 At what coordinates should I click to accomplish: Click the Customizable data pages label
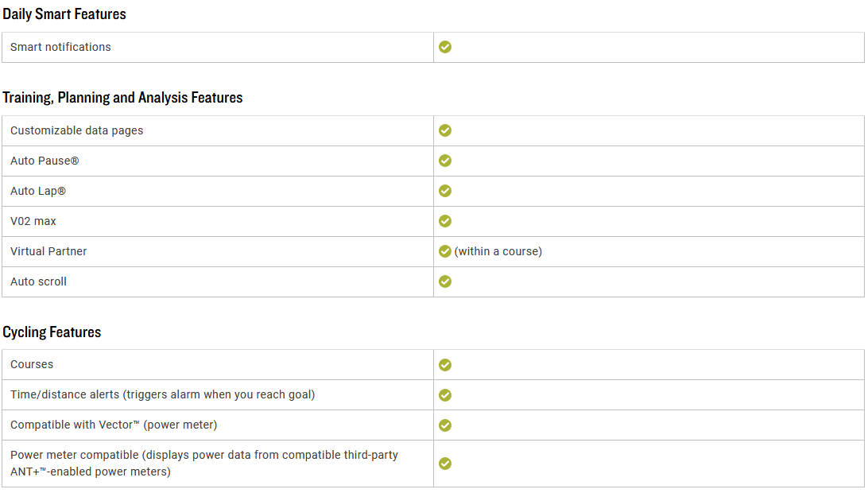[x=76, y=130]
